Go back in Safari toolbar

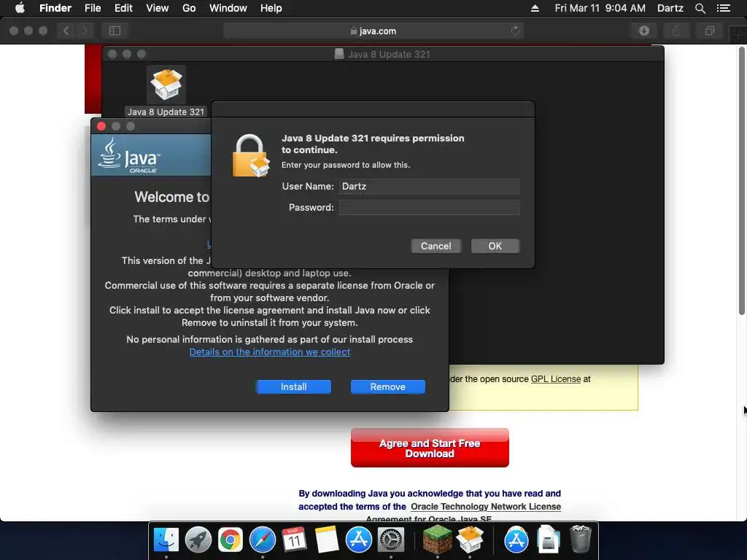click(66, 31)
